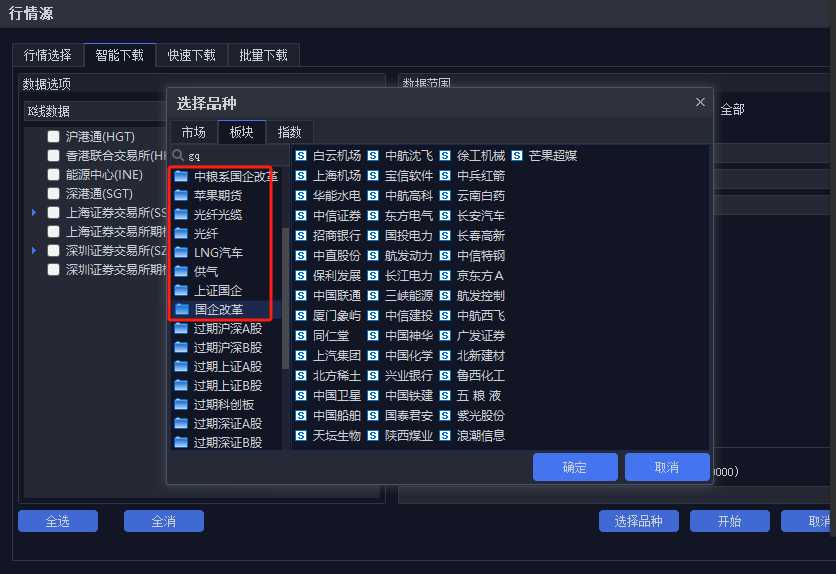Expand the 深圳证券交易所 tree node arrow
836x574 pixels.
[x=34, y=250]
